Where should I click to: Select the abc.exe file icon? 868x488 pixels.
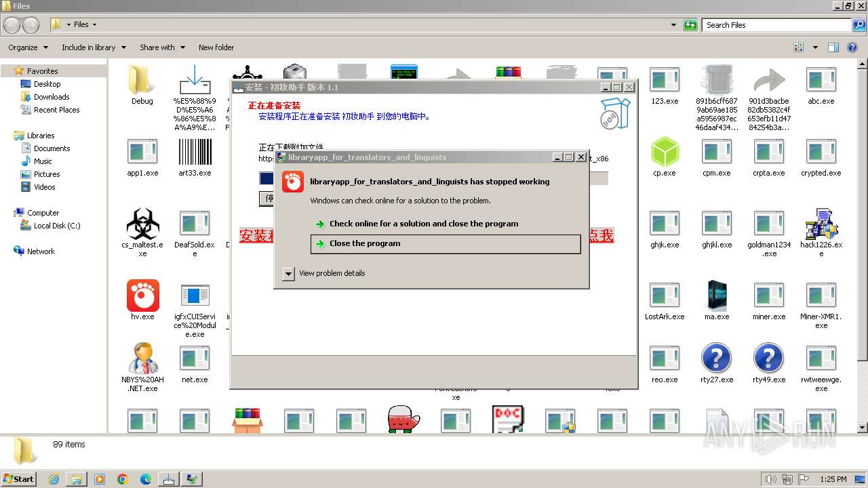(821, 80)
